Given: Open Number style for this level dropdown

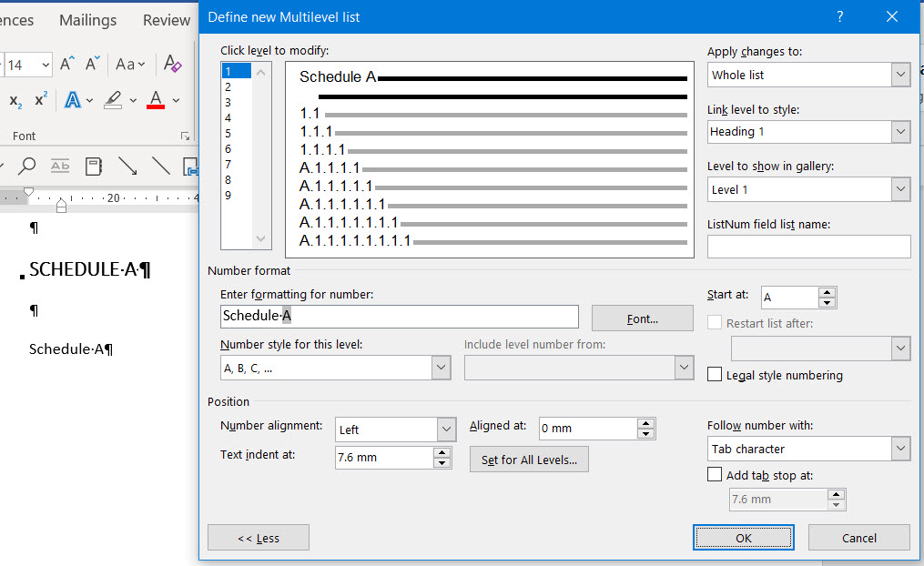Looking at the screenshot, I should click(x=441, y=369).
